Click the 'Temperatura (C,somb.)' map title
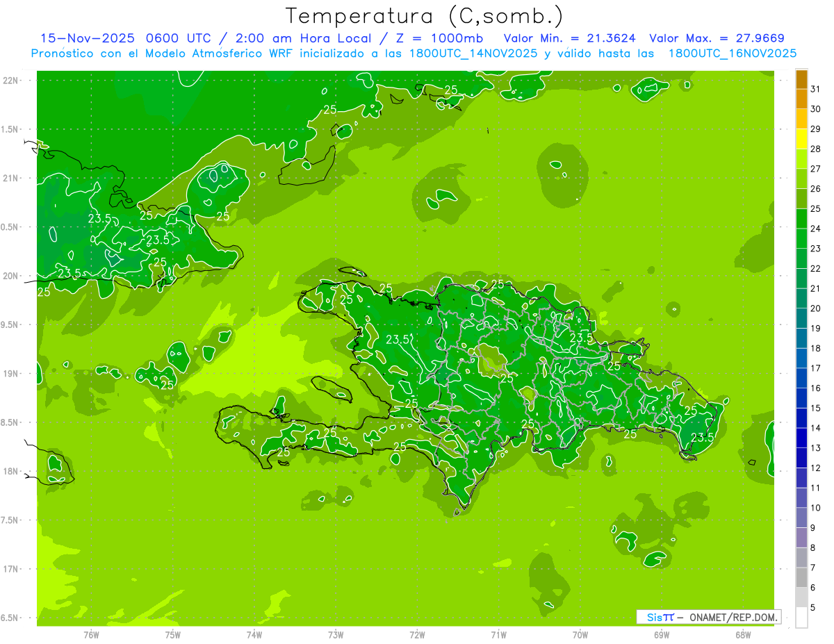This screenshot has height=644, width=834. click(425, 16)
